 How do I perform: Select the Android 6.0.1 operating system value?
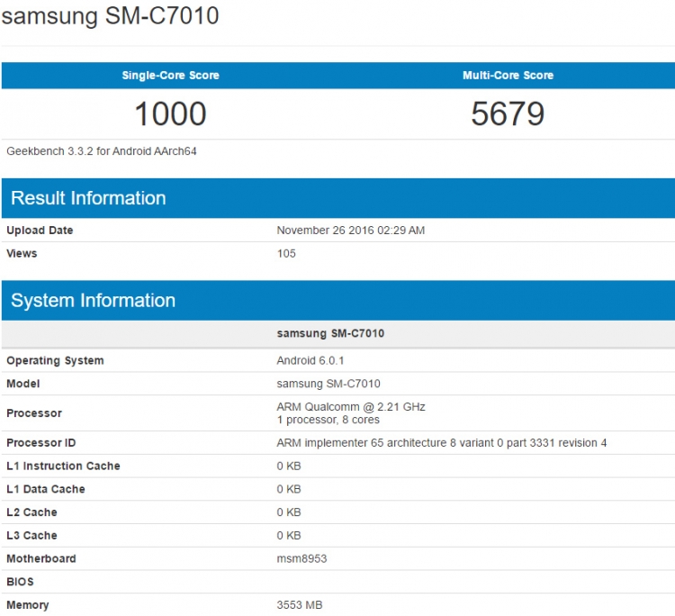click(310, 361)
